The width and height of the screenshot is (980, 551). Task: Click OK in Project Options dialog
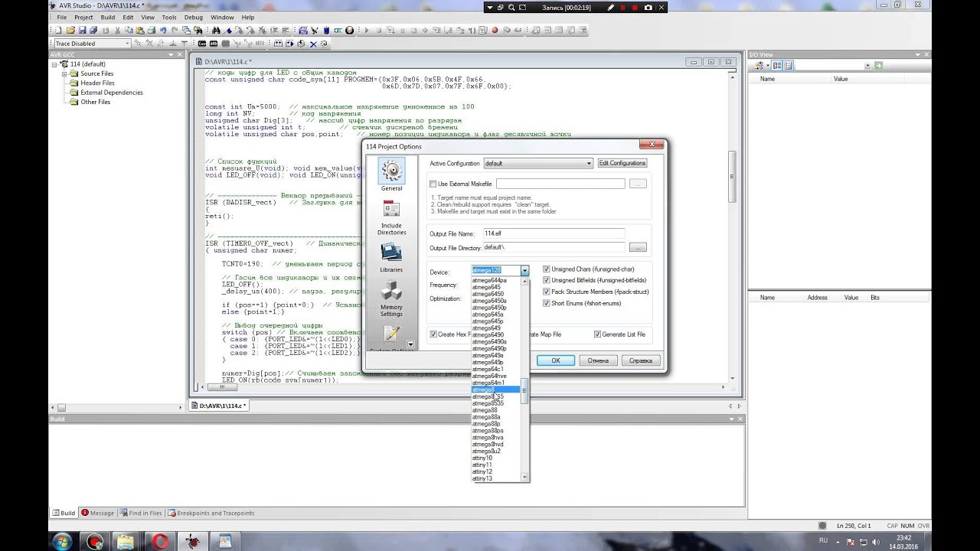[x=556, y=360]
